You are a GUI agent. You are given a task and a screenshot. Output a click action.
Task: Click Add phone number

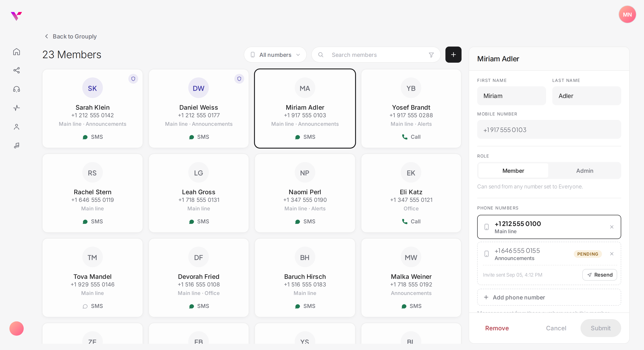click(x=549, y=297)
